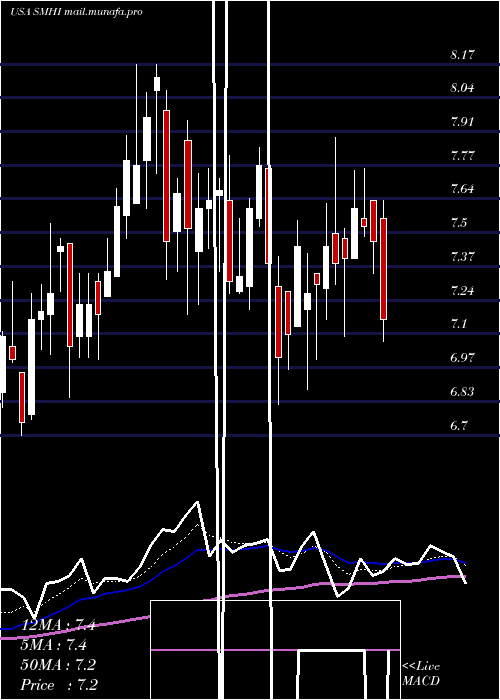
Task: Click the 'Price : 7.2' legend entry
Action: [x=59, y=684]
